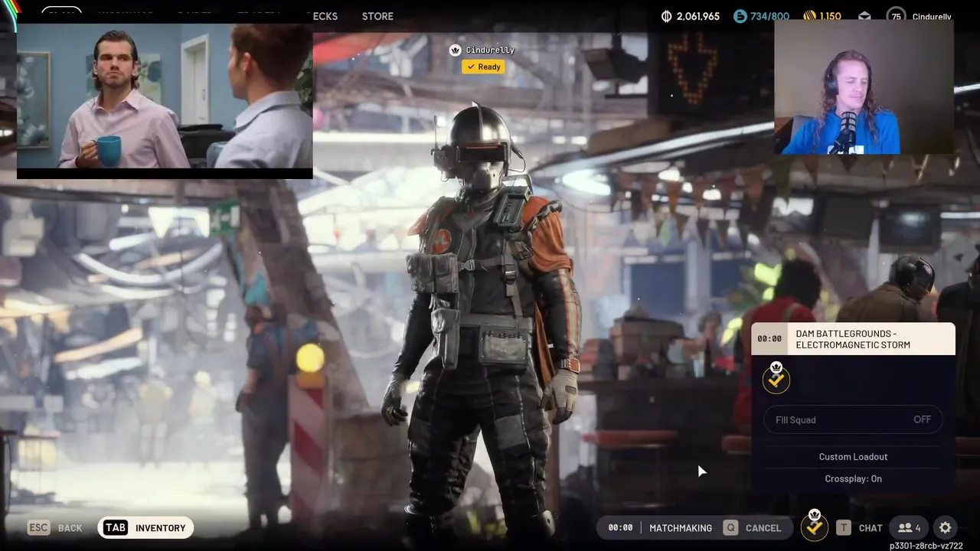Click the yellow striped token icon

(x=809, y=16)
